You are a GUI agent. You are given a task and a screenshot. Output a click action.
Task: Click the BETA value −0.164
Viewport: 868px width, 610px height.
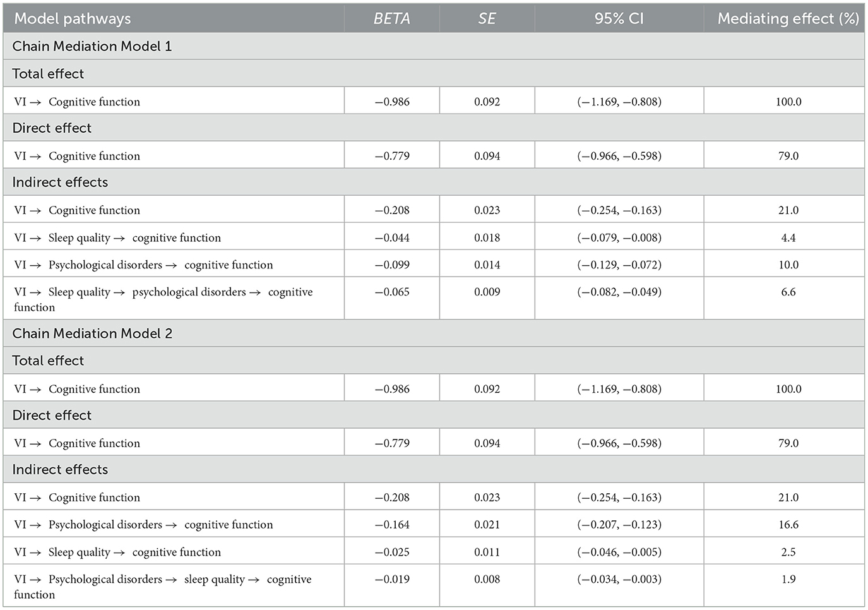pos(392,525)
